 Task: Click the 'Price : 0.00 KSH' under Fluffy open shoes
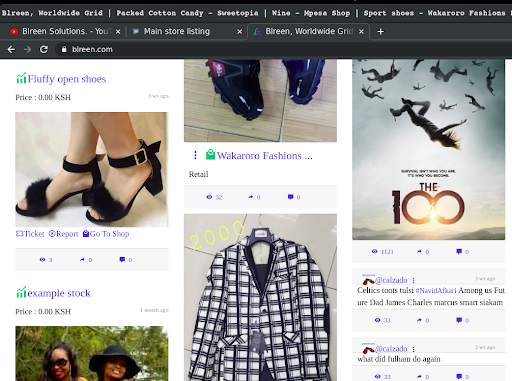(x=43, y=97)
